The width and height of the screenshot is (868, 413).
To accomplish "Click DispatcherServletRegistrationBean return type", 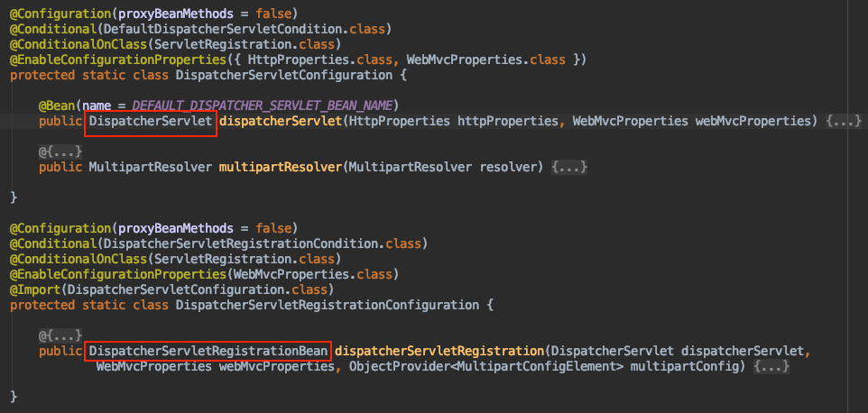I will (208, 351).
